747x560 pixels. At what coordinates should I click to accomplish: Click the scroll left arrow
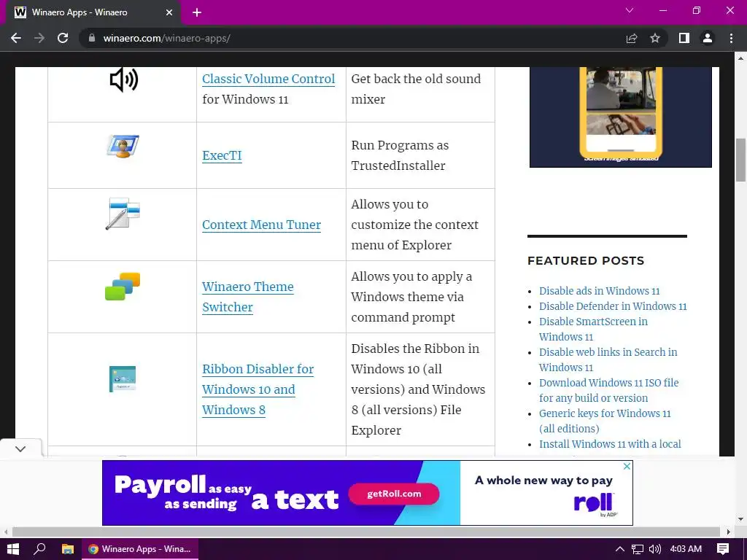point(5,532)
